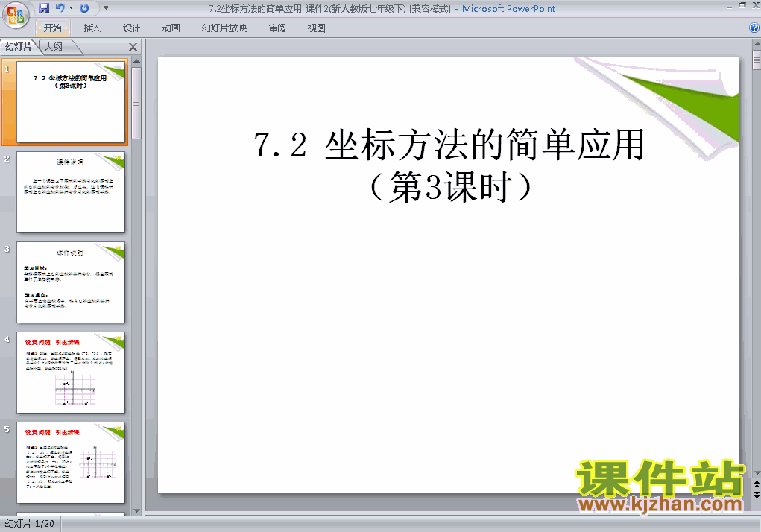
Task: Minimize the PowerPoint window
Action: coord(729,6)
